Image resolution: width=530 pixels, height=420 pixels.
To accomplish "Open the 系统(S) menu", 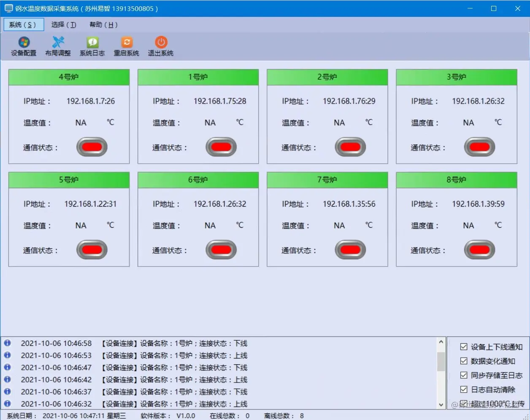I will point(24,24).
